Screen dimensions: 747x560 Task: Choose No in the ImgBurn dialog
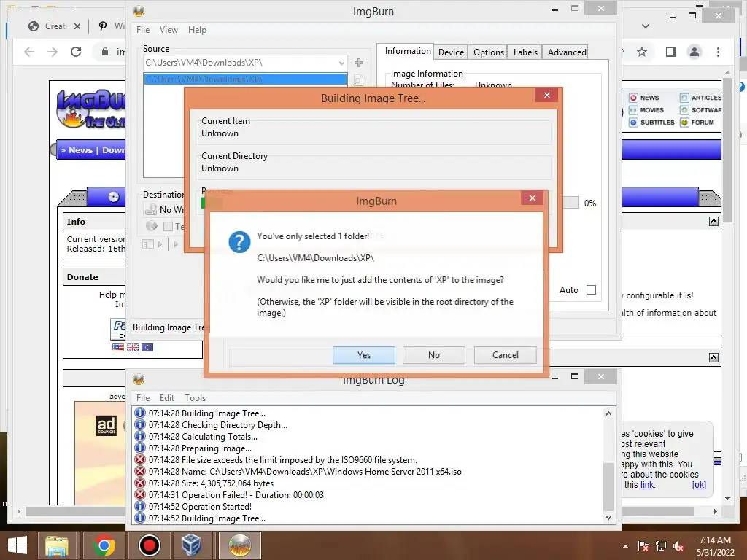click(433, 355)
